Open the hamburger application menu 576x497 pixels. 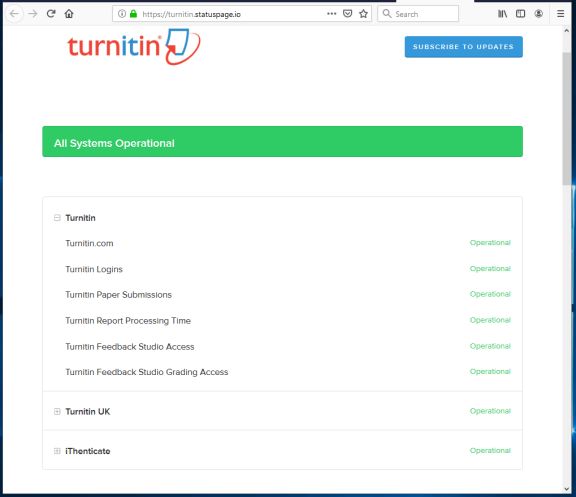click(x=560, y=14)
